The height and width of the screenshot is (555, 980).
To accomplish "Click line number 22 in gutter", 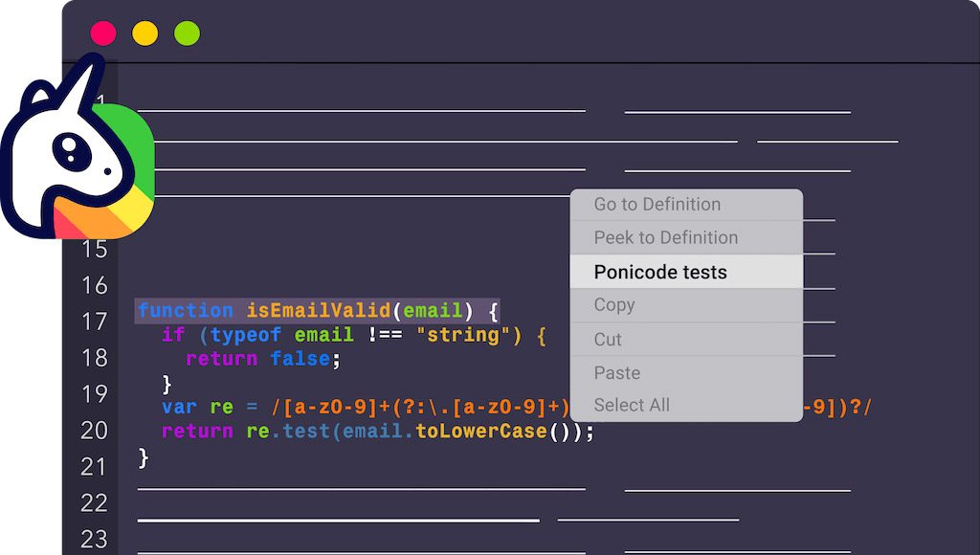I will [95, 502].
